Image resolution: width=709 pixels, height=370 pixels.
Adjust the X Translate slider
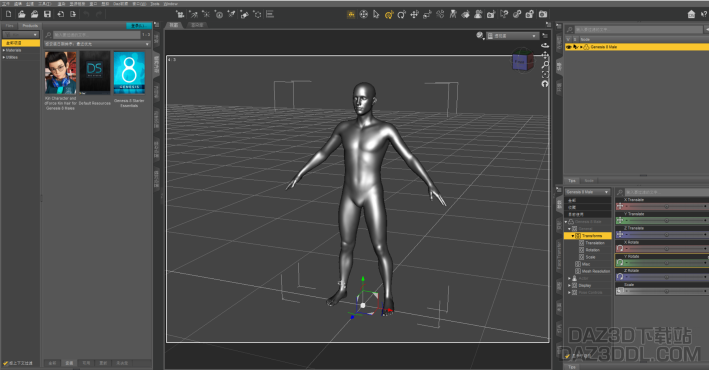(666, 206)
